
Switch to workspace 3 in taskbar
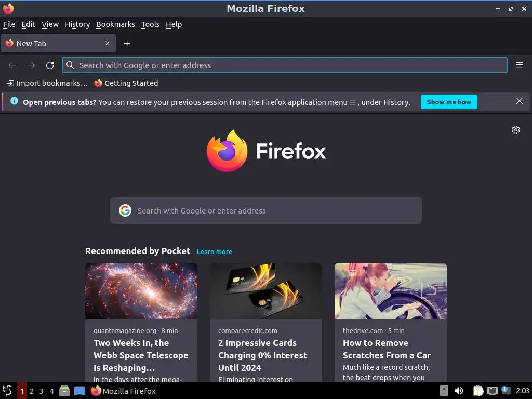click(42, 391)
